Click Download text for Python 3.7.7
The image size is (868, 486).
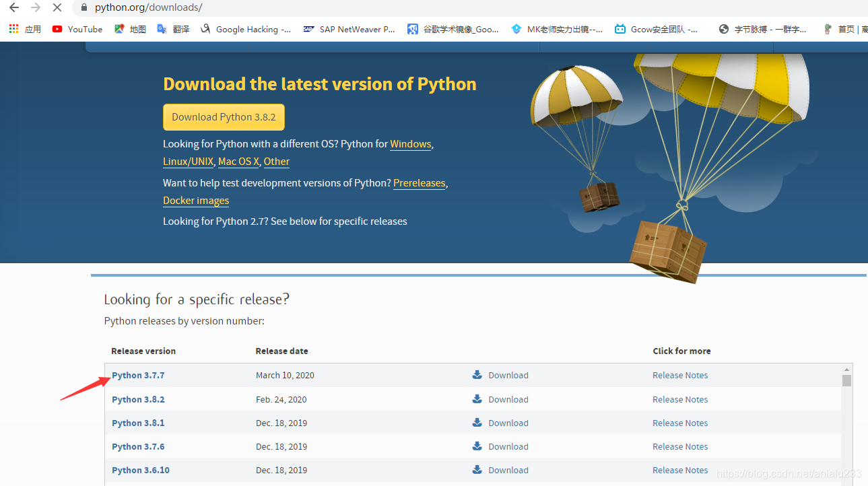pyautogui.click(x=508, y=375)
